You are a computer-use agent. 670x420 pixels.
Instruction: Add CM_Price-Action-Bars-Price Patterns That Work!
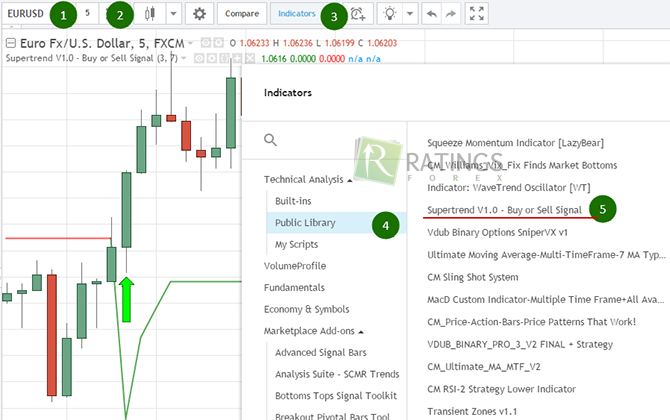pyautogui.click(x=532, y=322)
